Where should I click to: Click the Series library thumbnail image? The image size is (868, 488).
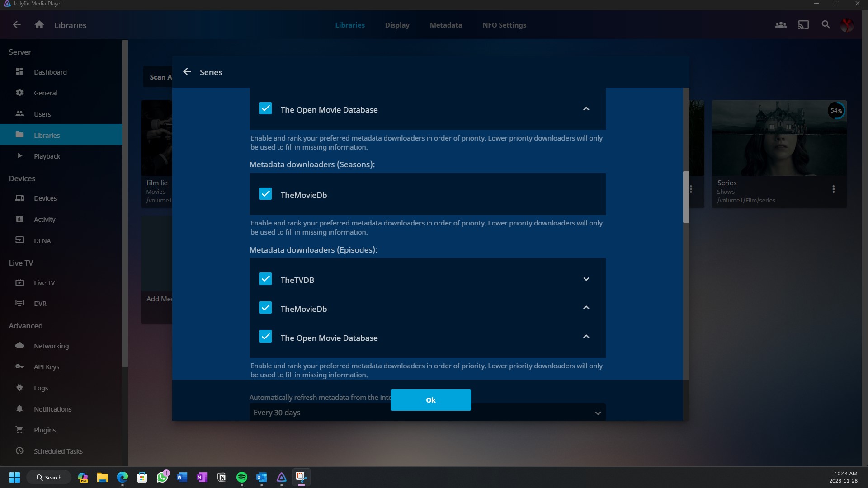(x=778, y=138)
